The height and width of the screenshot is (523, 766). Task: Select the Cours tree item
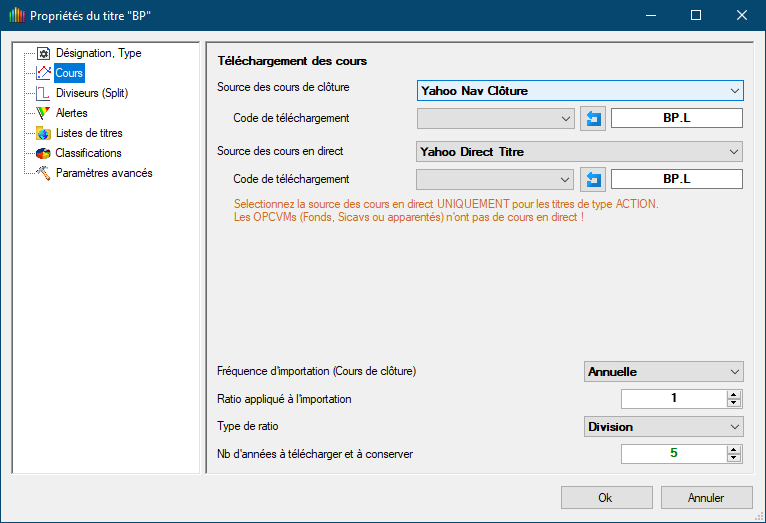pyautogui.click(x=69, y=73)
